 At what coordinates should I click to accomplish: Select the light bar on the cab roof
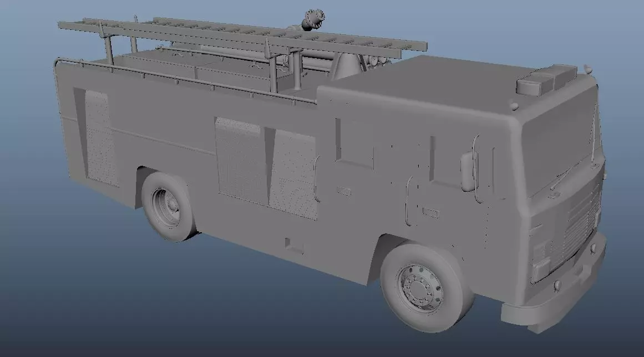(546, 80)
